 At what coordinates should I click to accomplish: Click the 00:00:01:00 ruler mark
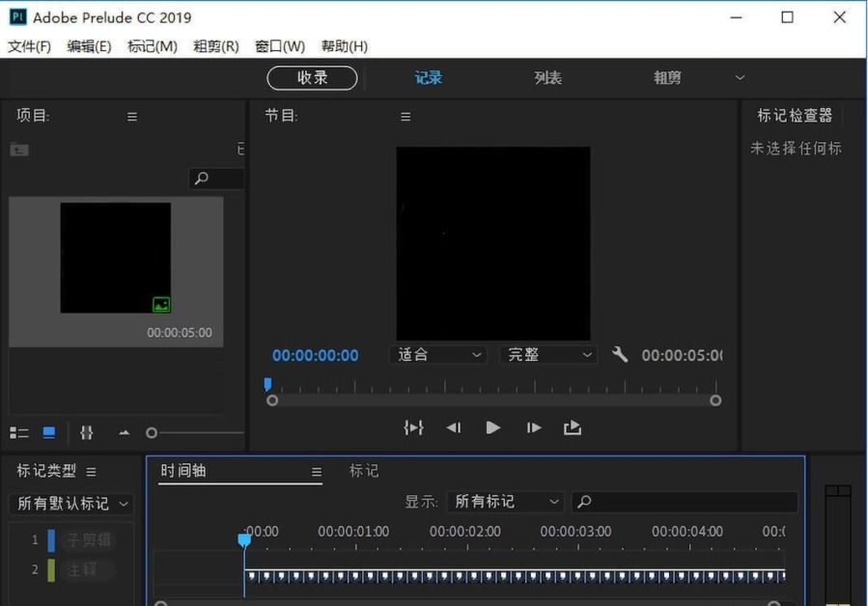click(x=353, y=532)
